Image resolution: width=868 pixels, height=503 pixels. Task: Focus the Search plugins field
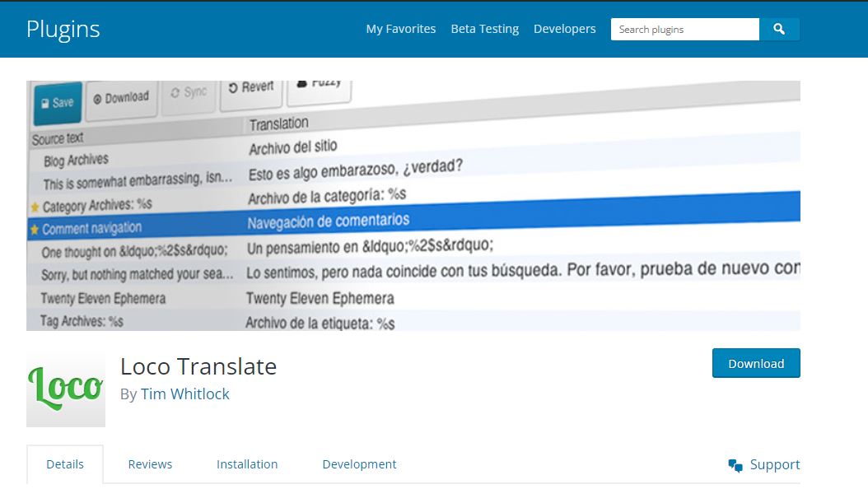pyautogui.click(x=685, y=30)
